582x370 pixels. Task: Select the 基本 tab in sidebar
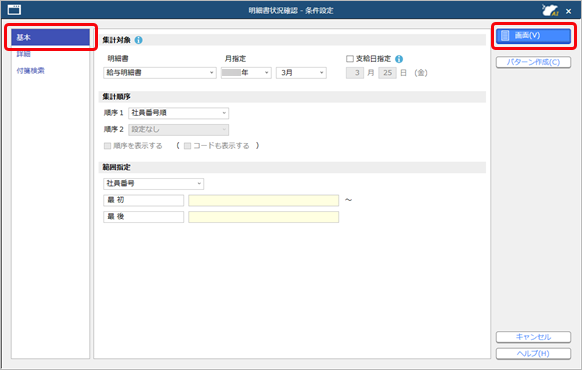pyautogui.click(x=50, y=37)
